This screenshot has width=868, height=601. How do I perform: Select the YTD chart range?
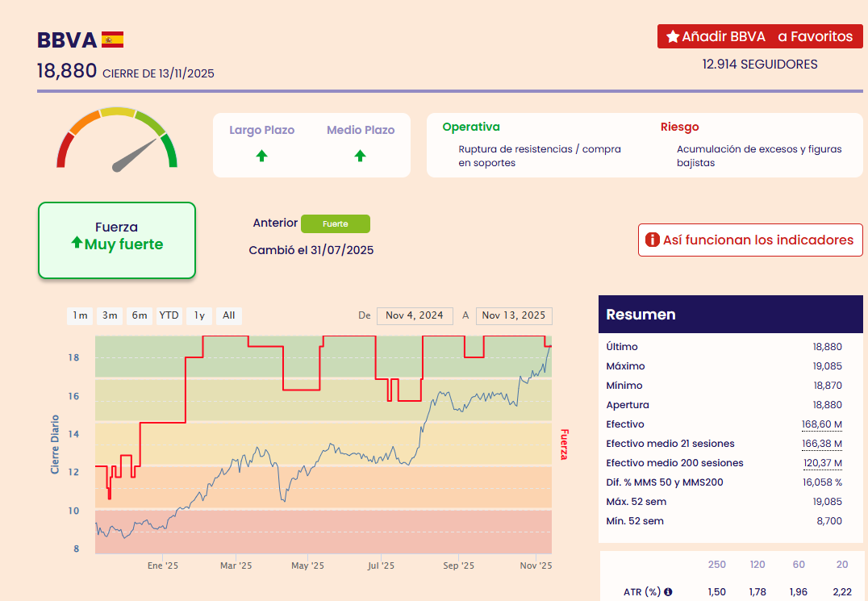coord(169,315)
